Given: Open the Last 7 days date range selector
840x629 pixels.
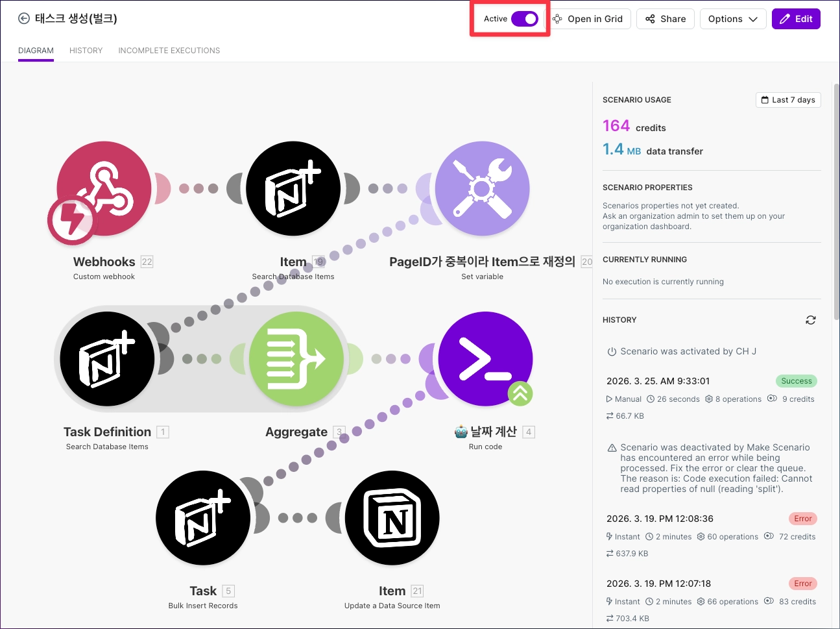Looking at the screenshot, I should click(x=788, y=100).
